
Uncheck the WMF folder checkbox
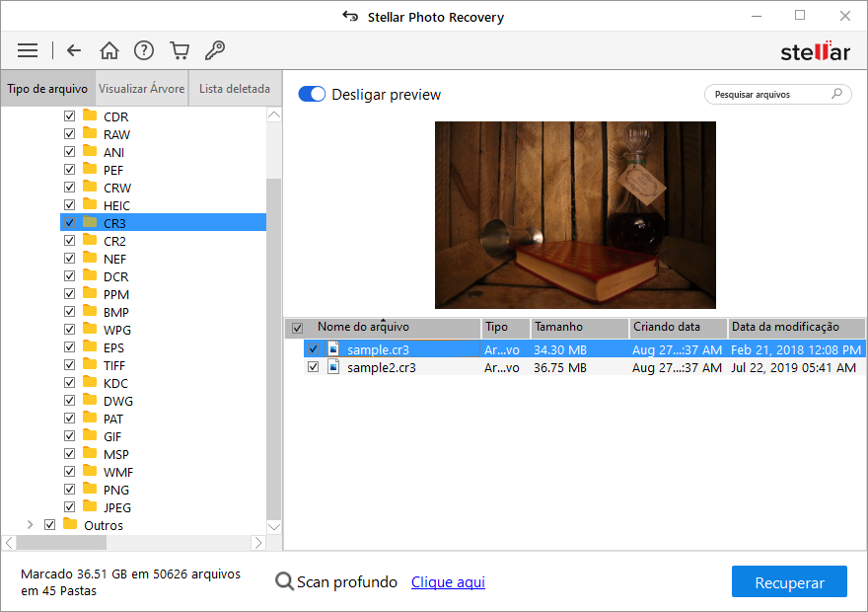tap(69, 471)
